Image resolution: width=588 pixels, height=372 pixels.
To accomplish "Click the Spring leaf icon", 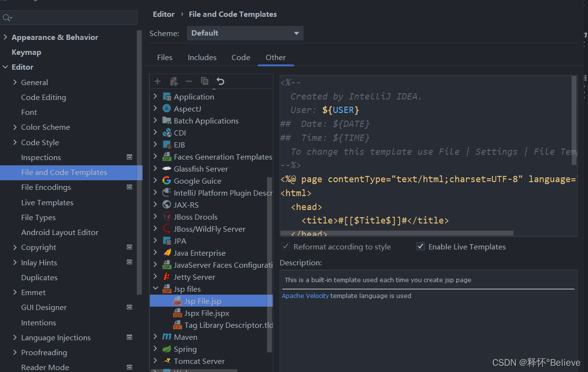I will pyautogui.click(x=167, y=349).
